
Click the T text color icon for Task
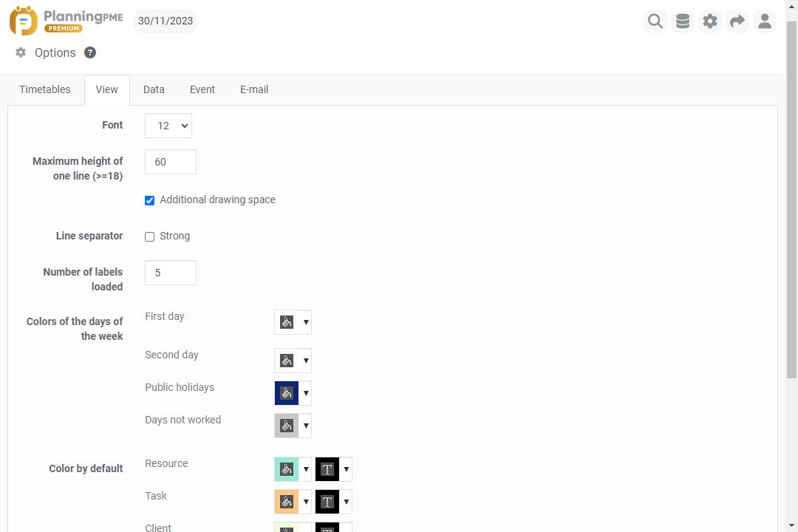click(x=327, y=502)
